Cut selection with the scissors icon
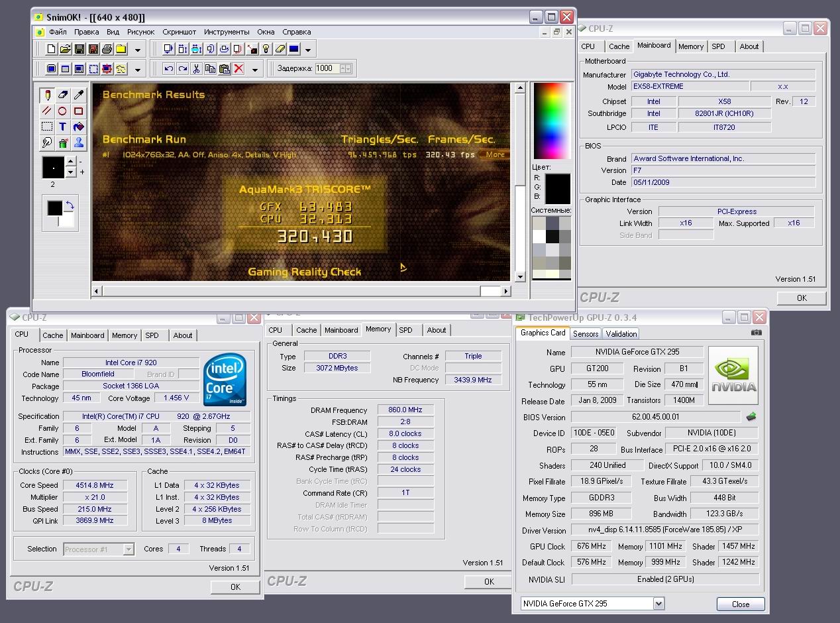This screenshot has height=623, width=840. coord(197,68)
